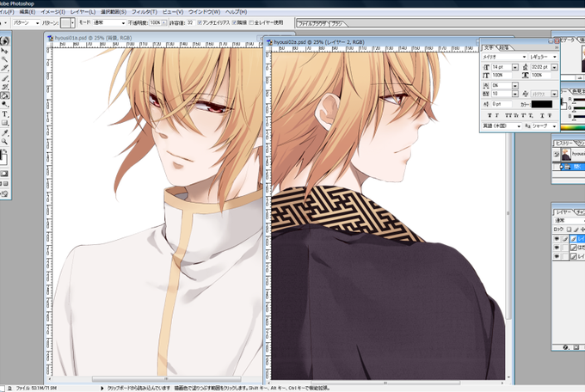The width and height of the screenshot is (585, 392).
Task: Select the Type tool (T)
Action: pyautogui.click(x=4, y=114)
